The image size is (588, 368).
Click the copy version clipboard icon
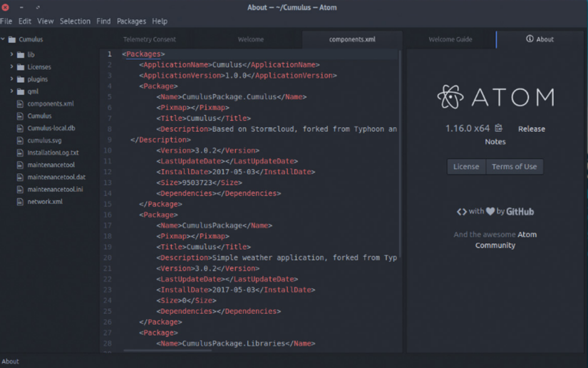point(498,128)
